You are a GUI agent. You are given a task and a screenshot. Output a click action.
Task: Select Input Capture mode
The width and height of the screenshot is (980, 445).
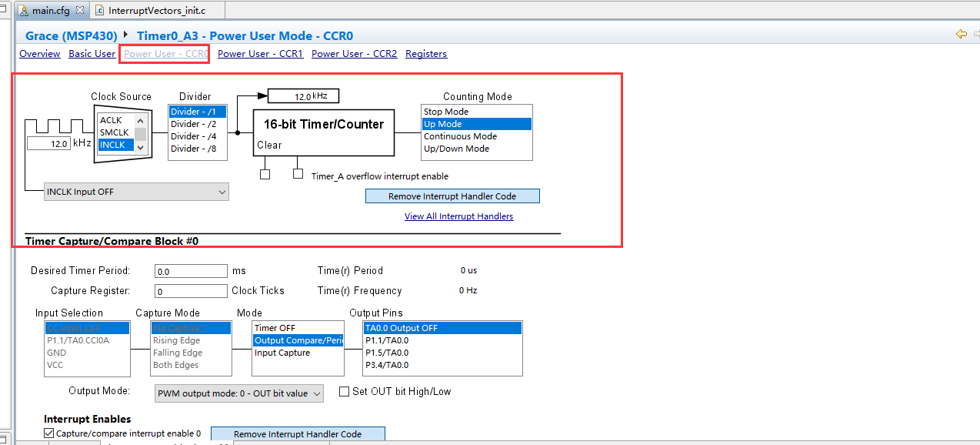click(x=298, y=353)
